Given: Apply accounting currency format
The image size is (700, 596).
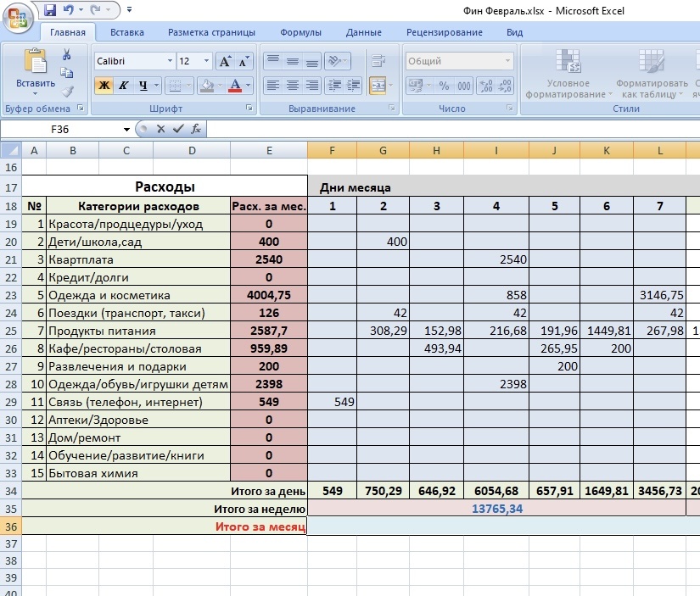Looking at the screenshot, I should click(x=416, y=86).
